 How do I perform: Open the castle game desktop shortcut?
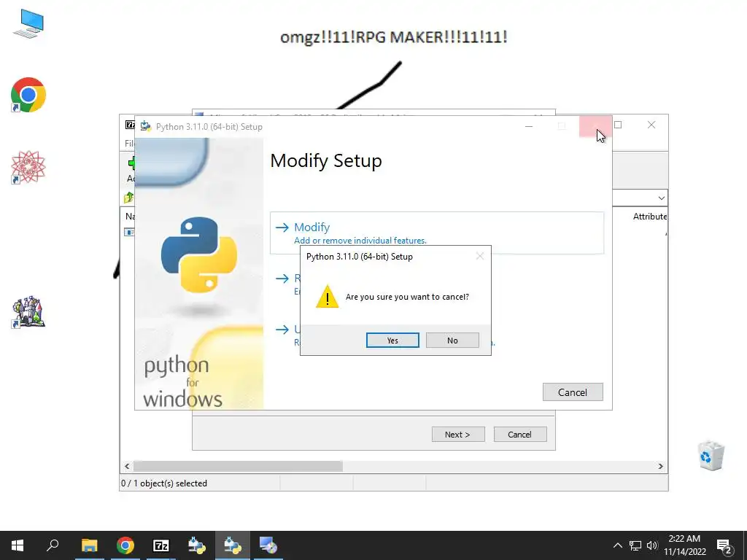[x=28, y=312]
